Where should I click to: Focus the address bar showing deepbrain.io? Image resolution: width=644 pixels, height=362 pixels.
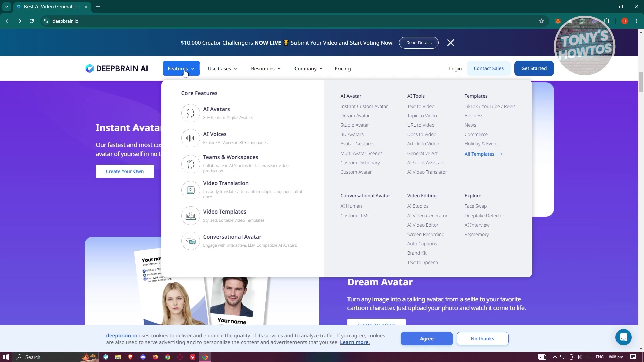(x=292, y=21)
